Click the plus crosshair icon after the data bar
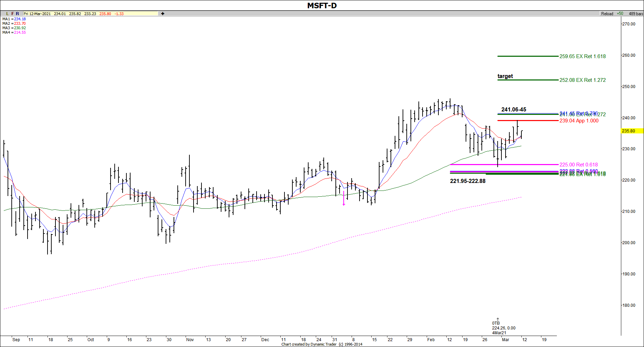 163,14
